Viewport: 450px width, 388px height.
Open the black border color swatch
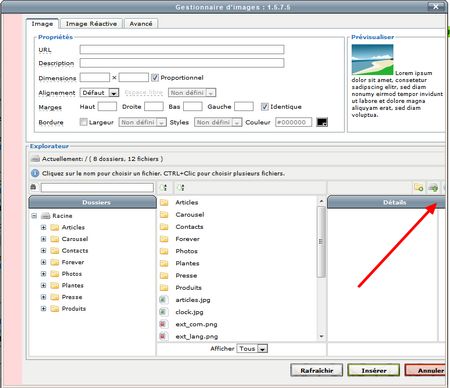pos(322,122)
